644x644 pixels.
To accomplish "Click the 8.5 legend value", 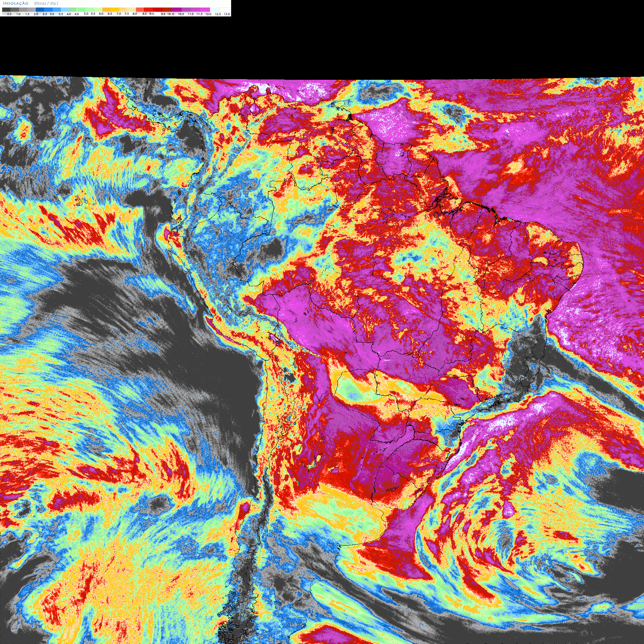I will [145, 14].
